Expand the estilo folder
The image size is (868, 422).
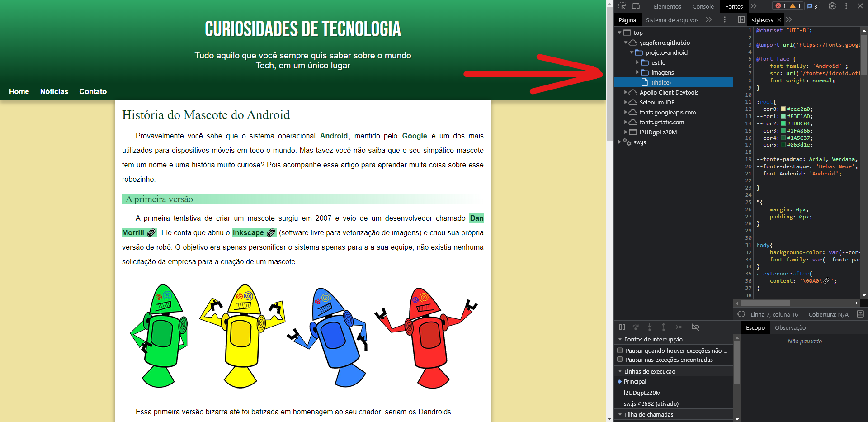[x=638, y=62]
